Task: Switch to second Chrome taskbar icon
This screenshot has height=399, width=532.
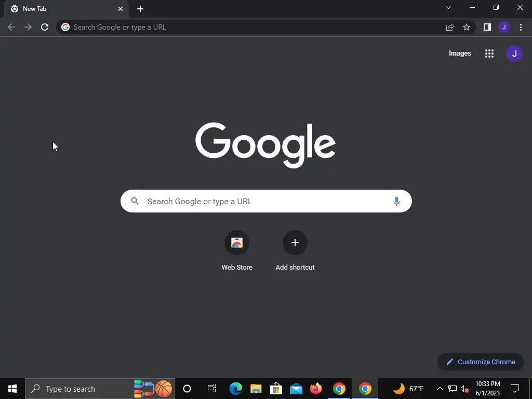Action: click(x=365, y=389)
